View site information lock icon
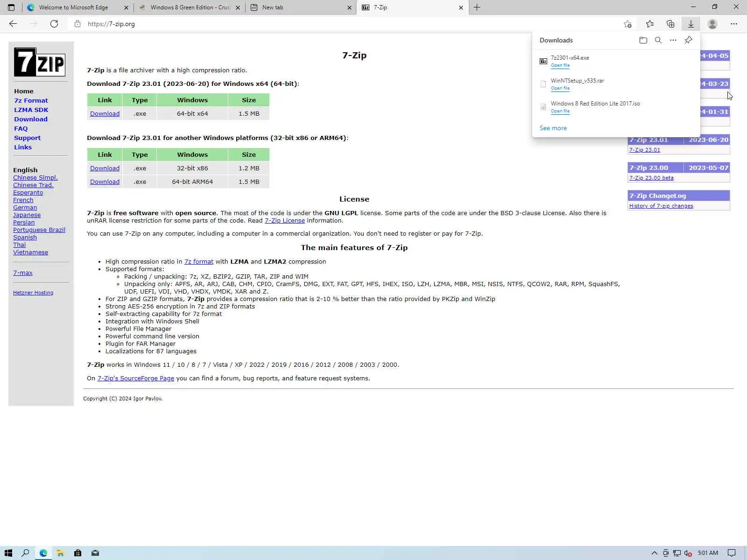Image resolution: width=747 pixels, height=560 pixels. click(78, 24)
